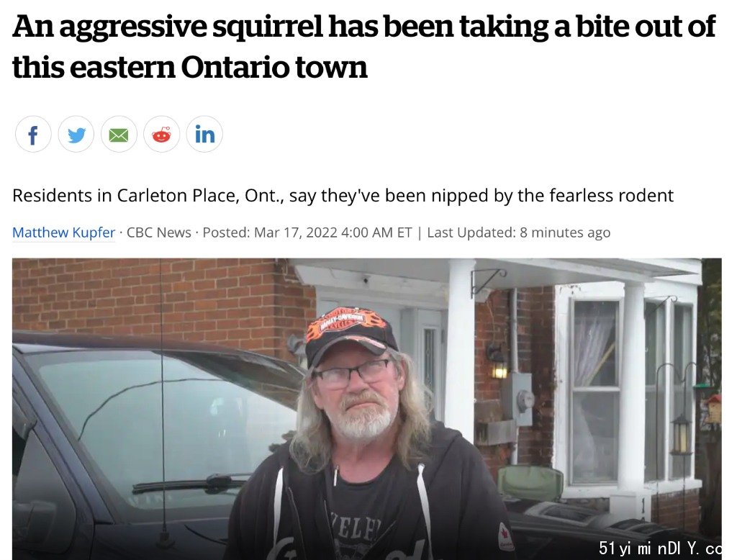Click 'this eastern Ontario town' headline line
The image size is (737, 560).
(x=189, y=67)
